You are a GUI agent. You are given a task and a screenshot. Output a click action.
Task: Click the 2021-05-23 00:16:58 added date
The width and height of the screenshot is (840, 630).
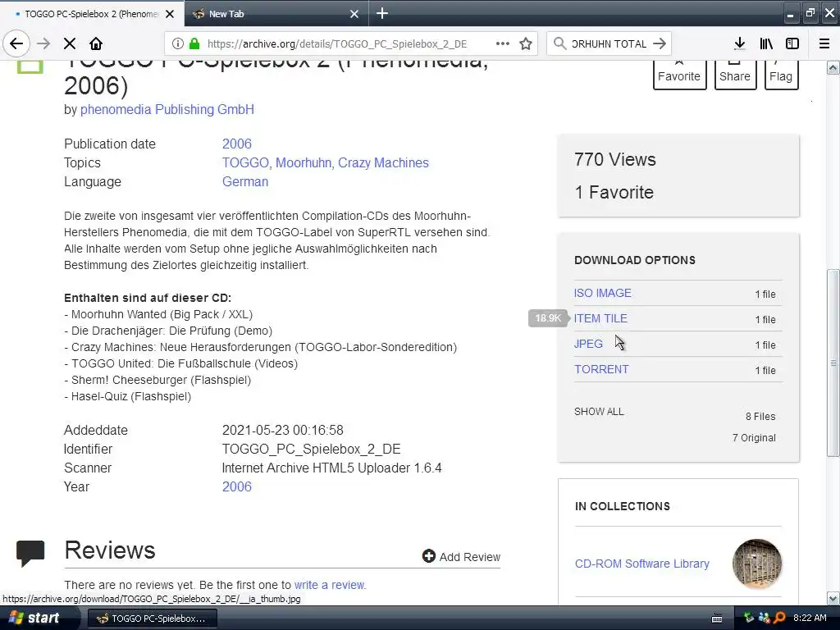point(283,430)
